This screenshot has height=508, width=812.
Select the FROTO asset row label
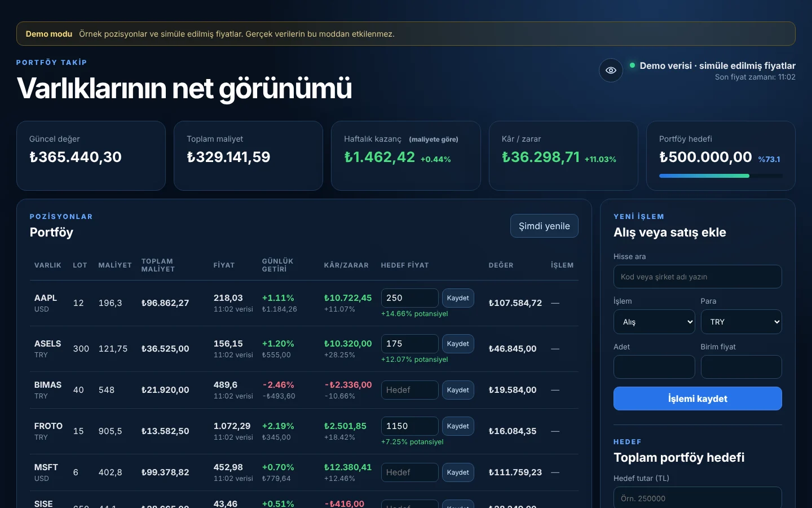click(48, 426)
